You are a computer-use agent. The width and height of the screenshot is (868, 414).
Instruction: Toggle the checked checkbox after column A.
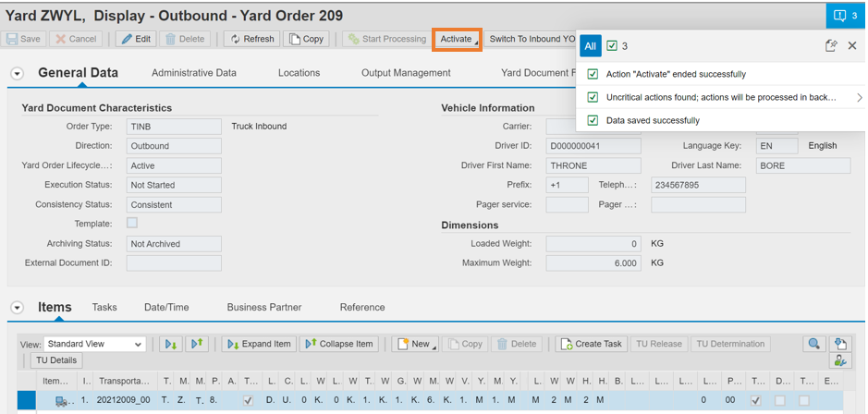click(249, 400)
